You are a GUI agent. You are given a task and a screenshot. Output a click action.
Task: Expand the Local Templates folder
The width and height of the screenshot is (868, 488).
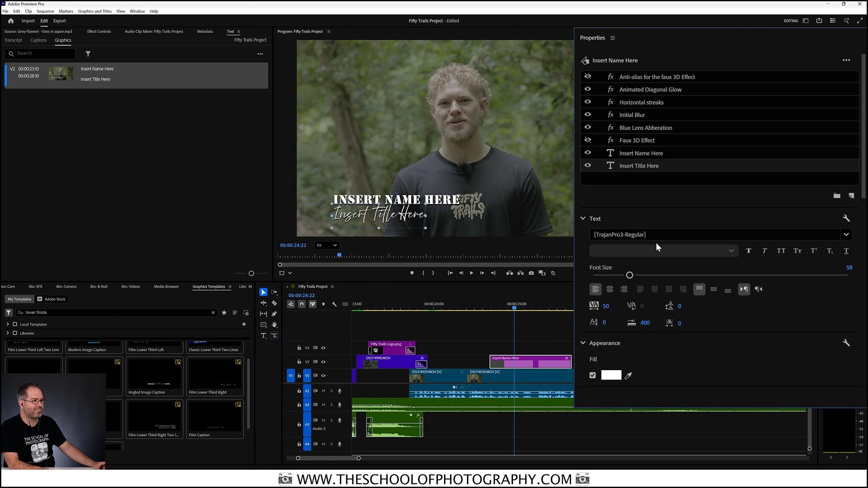pyautogui.click(x=8, y=324)
